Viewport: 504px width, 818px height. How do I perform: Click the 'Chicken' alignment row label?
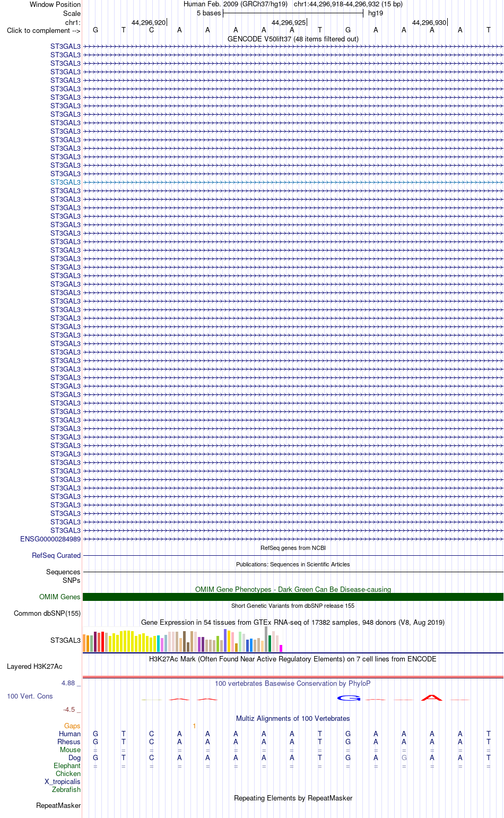click(68, 773)
